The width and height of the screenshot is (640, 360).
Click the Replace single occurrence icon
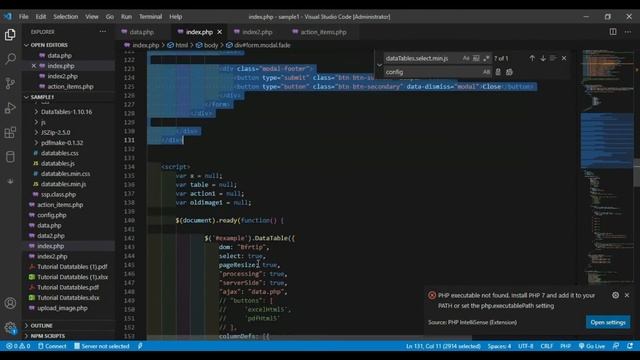[x=498, y=72]
